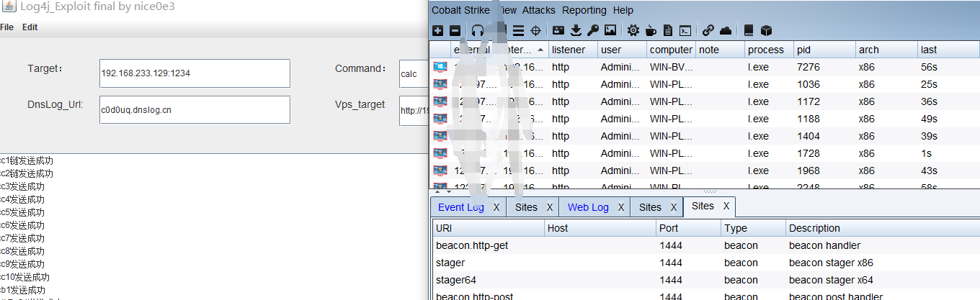Click beacon icon in the pid 1172 row

tap(440, 101)
